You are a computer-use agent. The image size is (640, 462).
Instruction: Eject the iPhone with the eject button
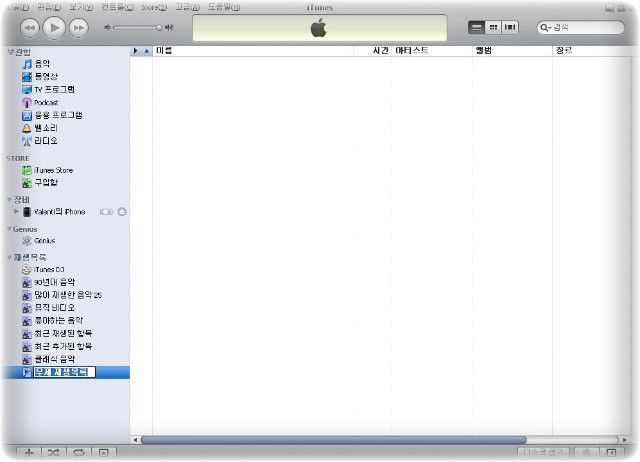122,211
